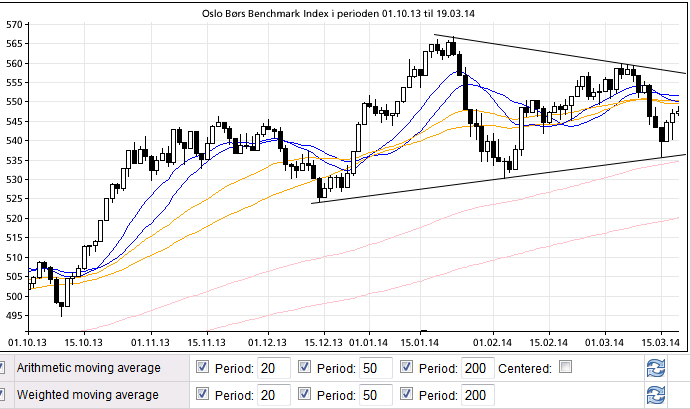Click Arithmetic period field containing 20
The width and height of the screenshot is (691, 409).
click(274, 368)
